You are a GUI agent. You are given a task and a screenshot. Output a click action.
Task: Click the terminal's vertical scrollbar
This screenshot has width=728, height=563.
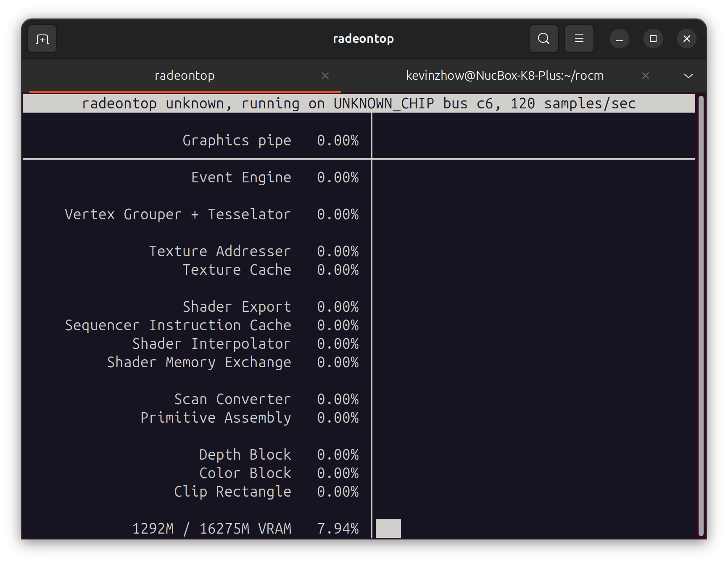click(x=701, y=315)
